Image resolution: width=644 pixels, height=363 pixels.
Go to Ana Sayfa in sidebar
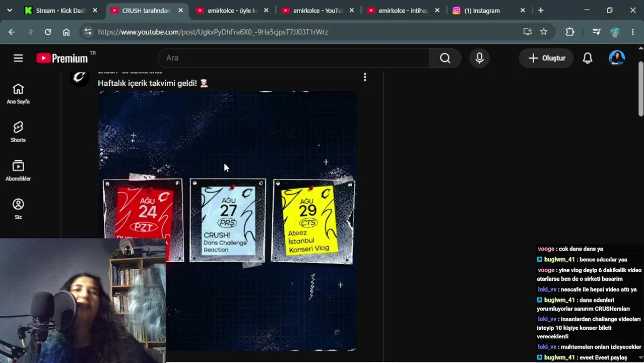(x=18, y=94)
